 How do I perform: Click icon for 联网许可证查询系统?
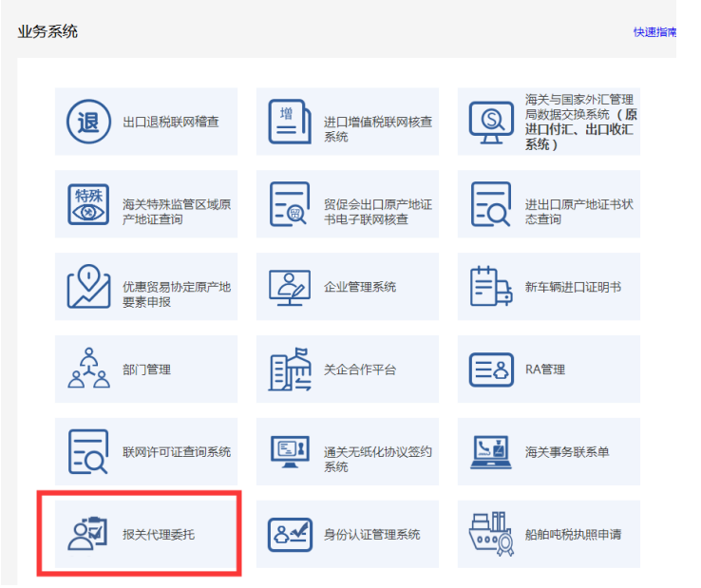coord(88,451)
